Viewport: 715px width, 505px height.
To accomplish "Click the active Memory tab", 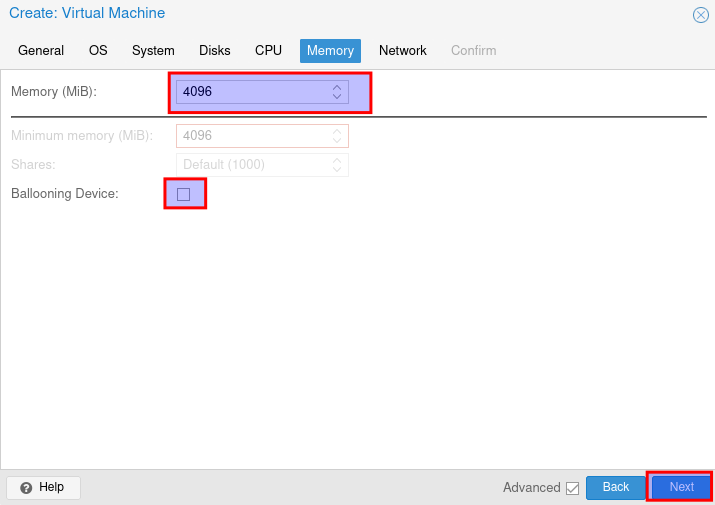I will point(330,51).
